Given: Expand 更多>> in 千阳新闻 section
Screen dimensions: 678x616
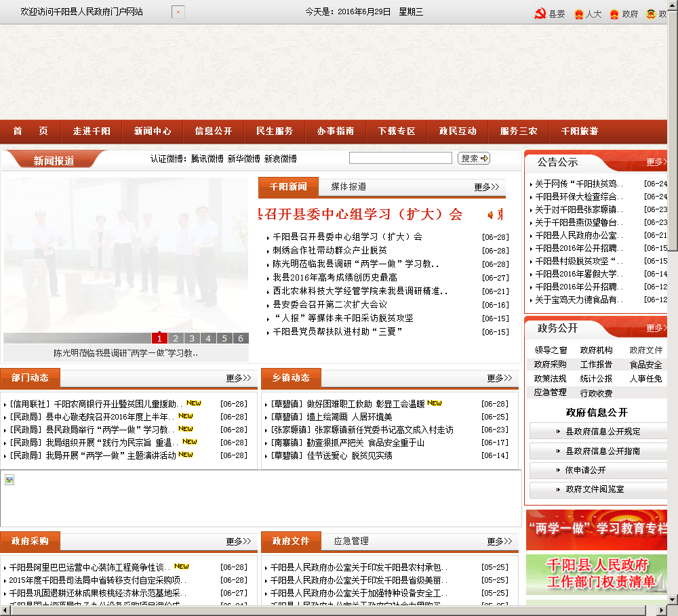Looking at the screenshot, I should pos(487,187).
